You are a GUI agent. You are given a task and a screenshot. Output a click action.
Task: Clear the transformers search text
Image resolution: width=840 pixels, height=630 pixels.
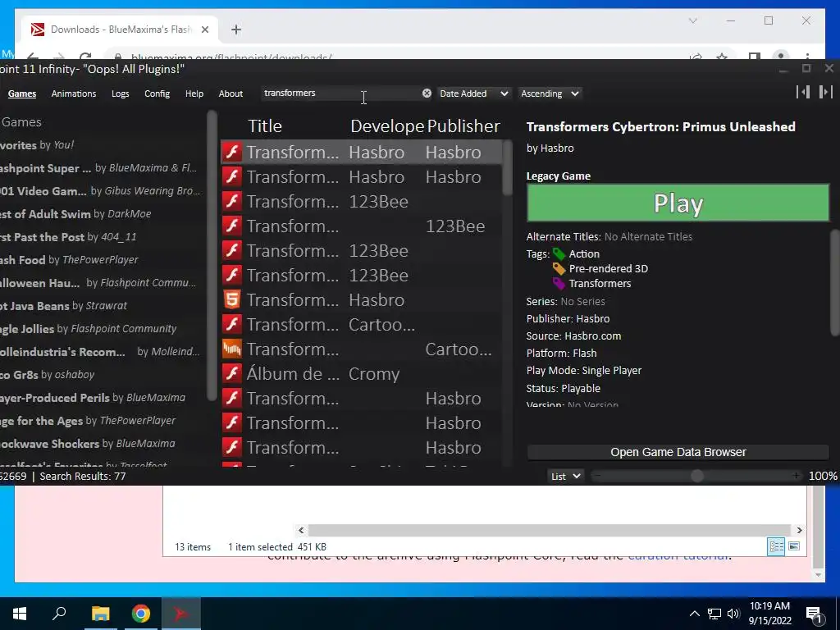pos(427,94)
